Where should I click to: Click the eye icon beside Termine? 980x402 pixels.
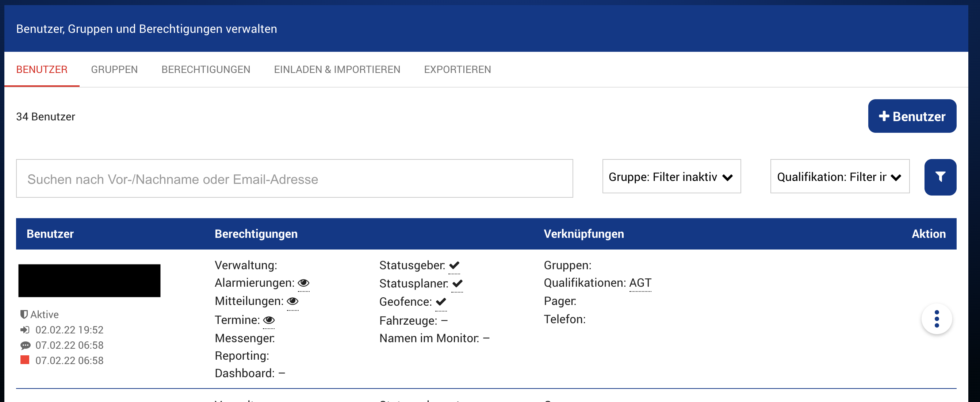click(x=269, y=320)
